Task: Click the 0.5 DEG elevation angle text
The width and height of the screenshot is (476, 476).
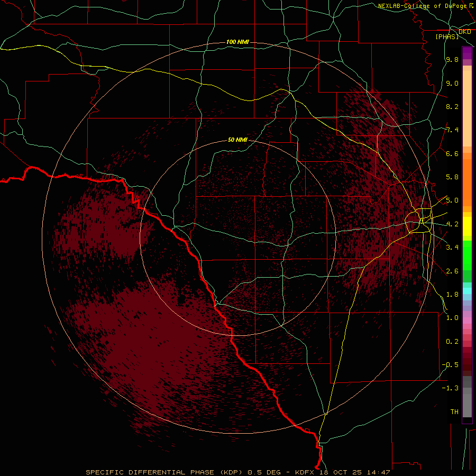Action: click(263, 472)
